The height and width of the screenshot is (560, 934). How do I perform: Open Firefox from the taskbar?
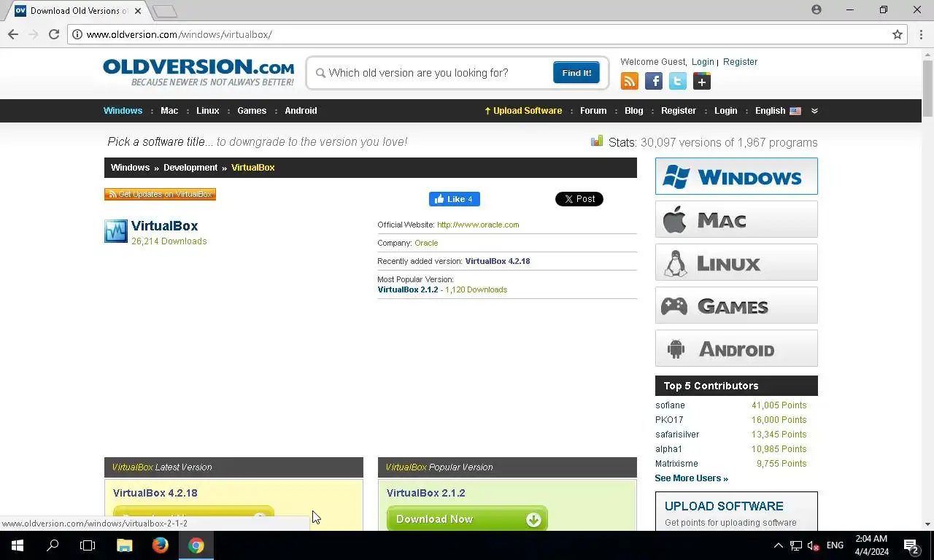coord(161,545)
